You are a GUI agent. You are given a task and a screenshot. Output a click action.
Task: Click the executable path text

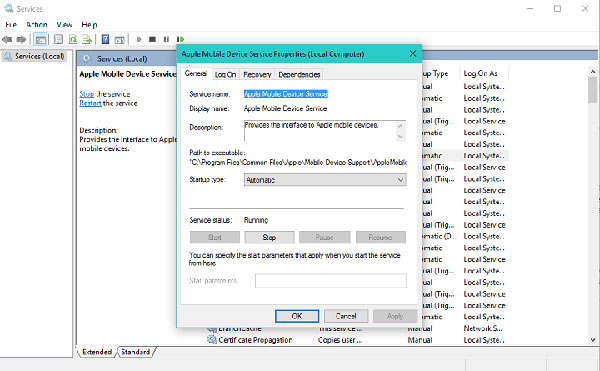point(298,162)
